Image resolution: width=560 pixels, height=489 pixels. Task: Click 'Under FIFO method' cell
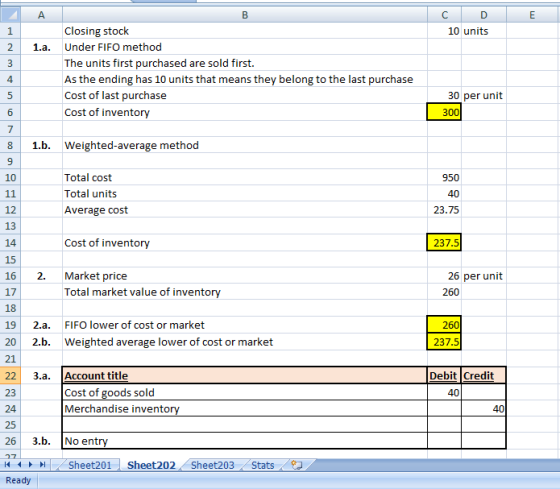pos(245,47)
